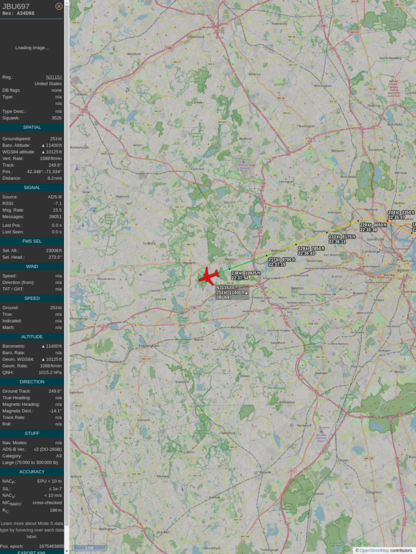Click the map scale bar indicator
The height and width of the screenshot is (554, 416).
pyautogui.click(x=89, y=548)
